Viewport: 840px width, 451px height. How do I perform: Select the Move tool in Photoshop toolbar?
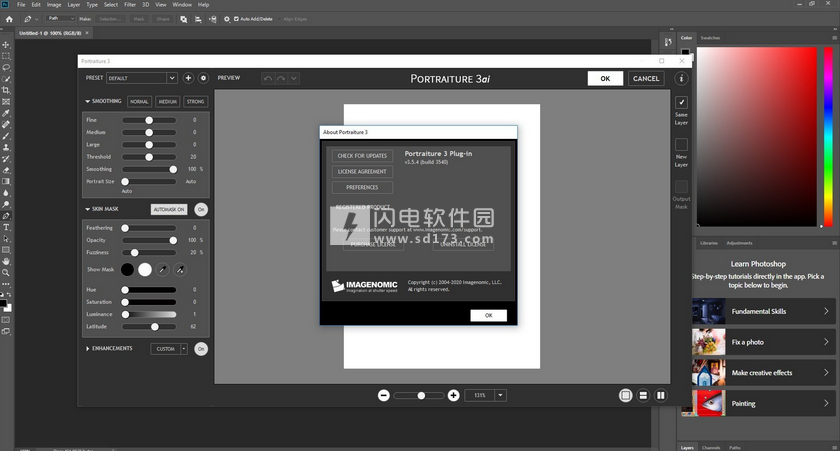tap(6, 45)
